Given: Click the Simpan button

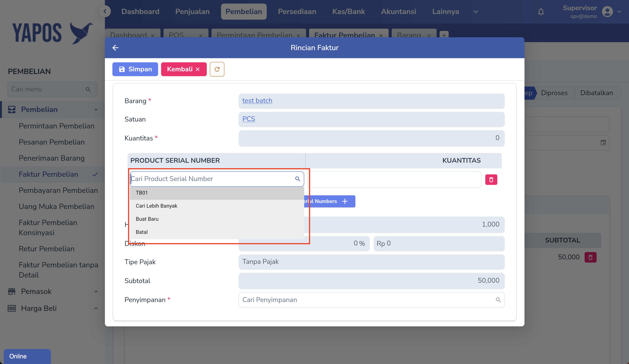Looking at the screenshot, I should [135, 69].
